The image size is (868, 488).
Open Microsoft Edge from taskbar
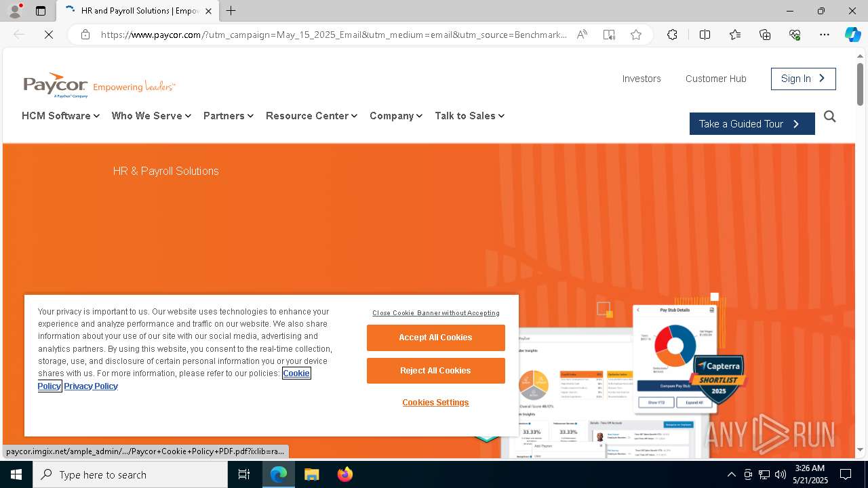(x=279, y=474)
